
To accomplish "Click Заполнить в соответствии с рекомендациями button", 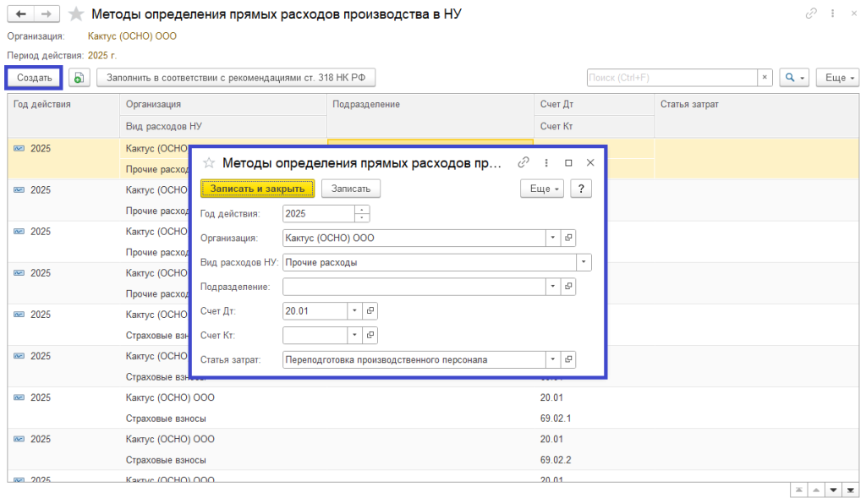I will (x=236, y=78).
